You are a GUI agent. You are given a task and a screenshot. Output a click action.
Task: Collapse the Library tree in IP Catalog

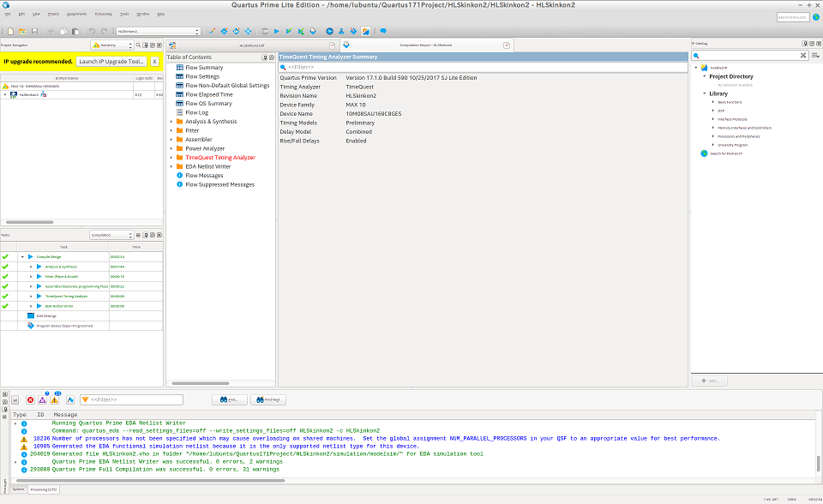(x=705, y=93)
